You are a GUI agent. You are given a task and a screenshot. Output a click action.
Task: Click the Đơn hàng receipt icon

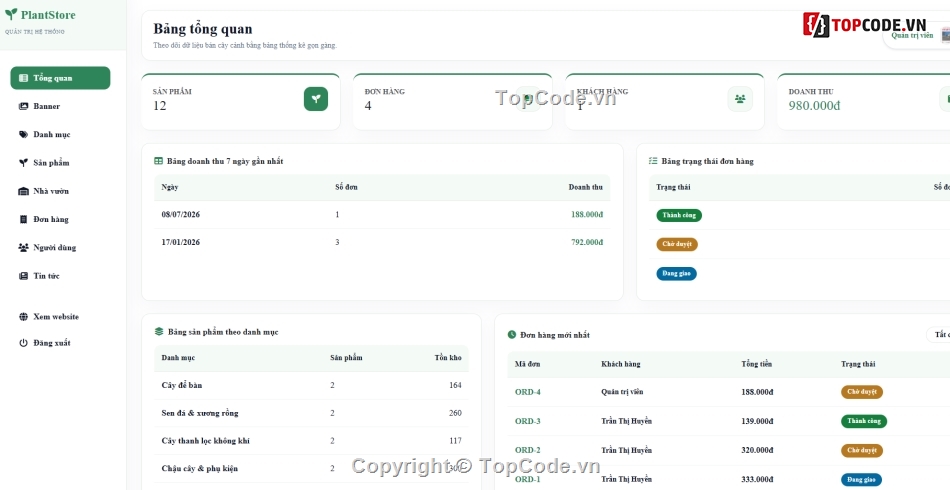[x=24, y=219]
